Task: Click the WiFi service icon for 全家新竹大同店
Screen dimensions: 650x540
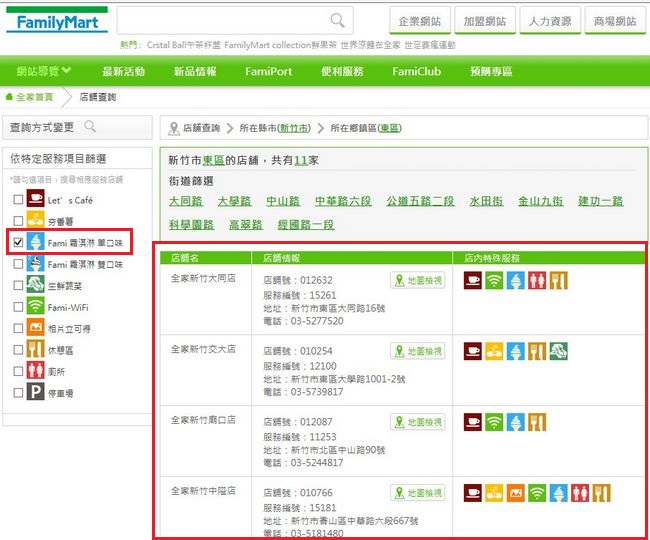Action: (493, 281)
